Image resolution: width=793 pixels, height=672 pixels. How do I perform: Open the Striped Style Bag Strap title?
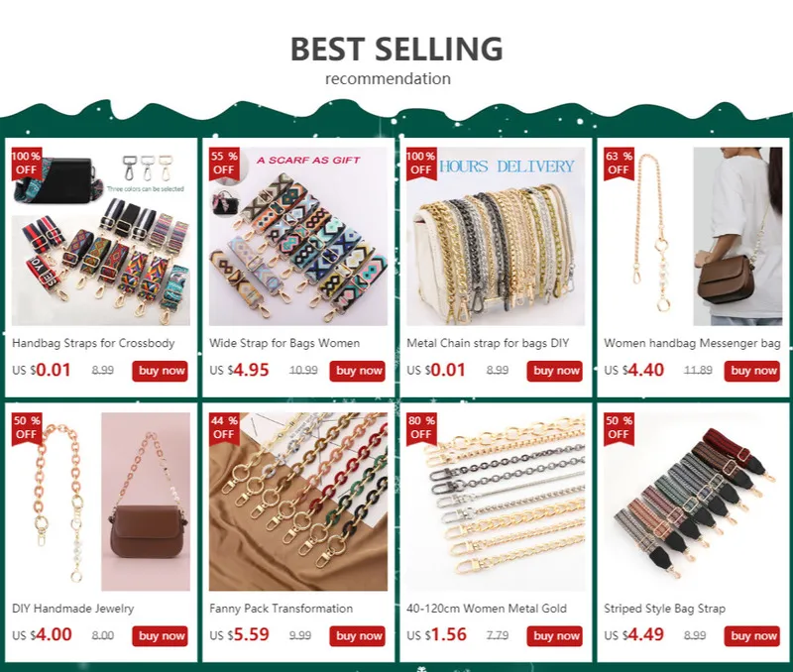(664, 609)
